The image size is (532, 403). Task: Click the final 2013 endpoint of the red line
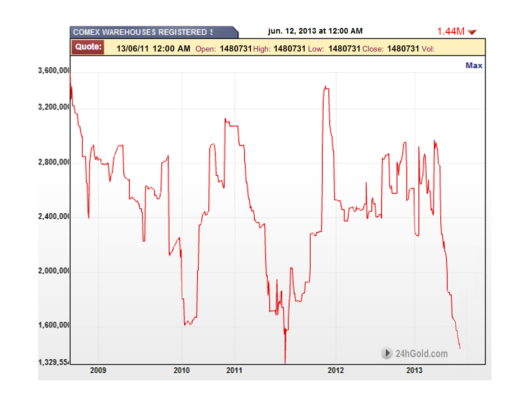coord(460,348)
